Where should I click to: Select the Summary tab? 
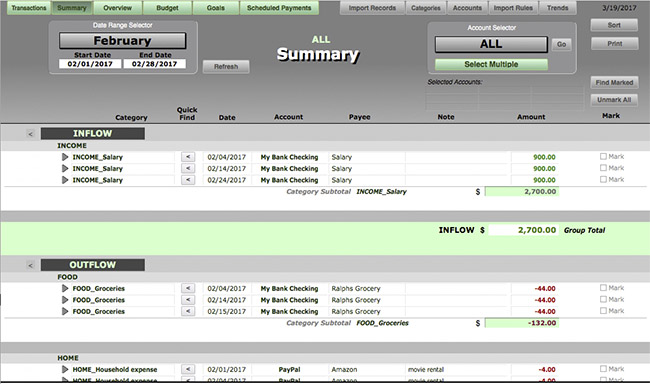[72, 8]
